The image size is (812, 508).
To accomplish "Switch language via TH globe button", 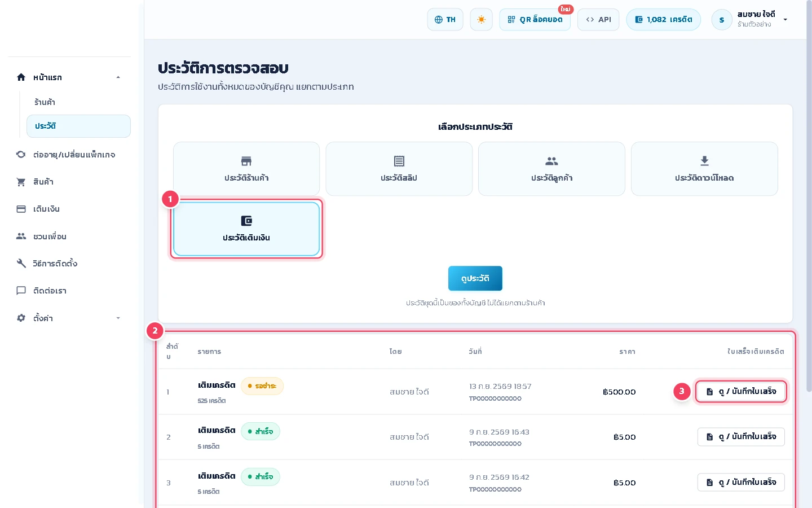I will tap(445, 19).
